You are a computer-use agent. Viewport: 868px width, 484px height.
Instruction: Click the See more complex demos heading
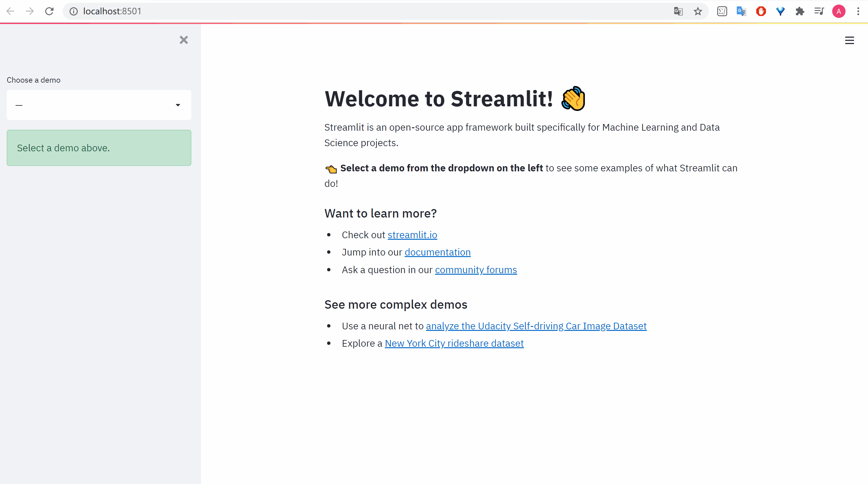pyautogui.click(x=396, y=305)
